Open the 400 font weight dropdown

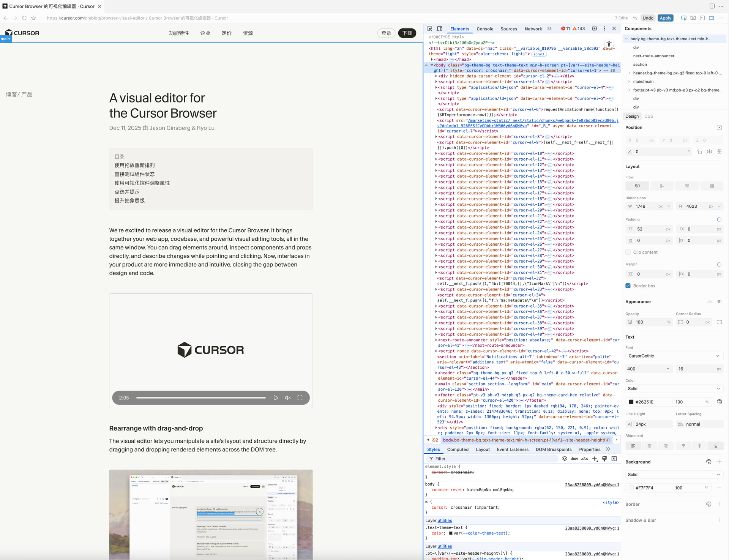tap(649, 369)
